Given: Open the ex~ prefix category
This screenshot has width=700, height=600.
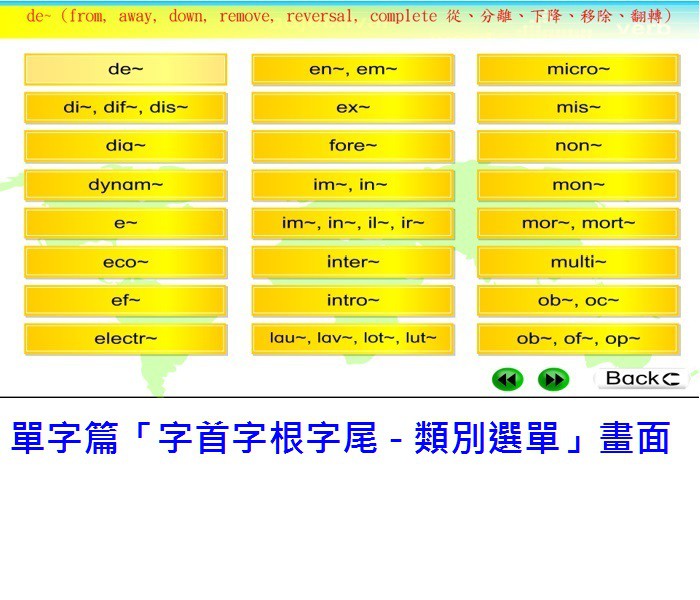Looking at the screenshot, I should click(353, 107).
